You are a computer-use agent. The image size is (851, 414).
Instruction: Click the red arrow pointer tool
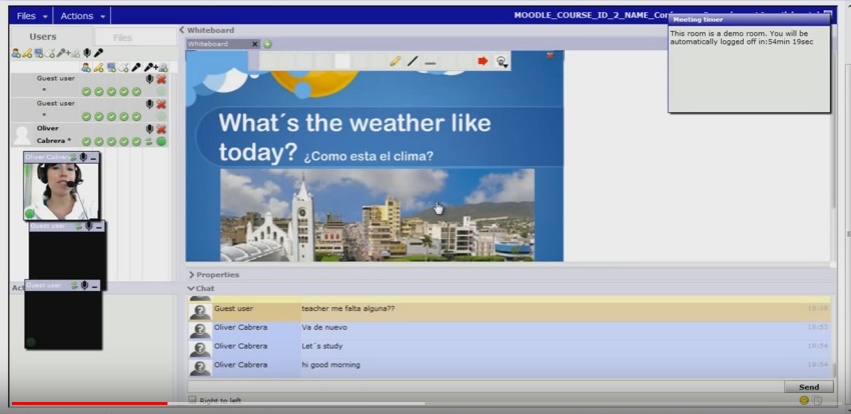(482, 62)
